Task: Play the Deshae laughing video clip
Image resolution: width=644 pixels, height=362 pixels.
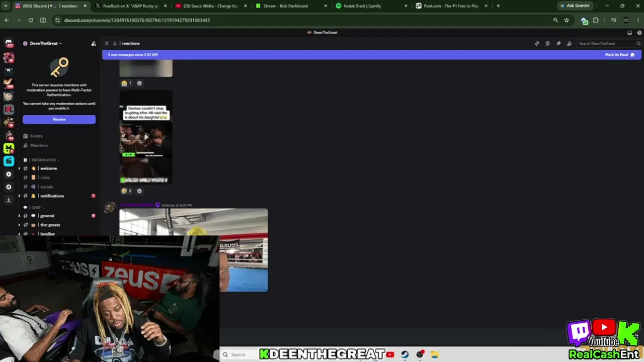Action: (146, 137)
